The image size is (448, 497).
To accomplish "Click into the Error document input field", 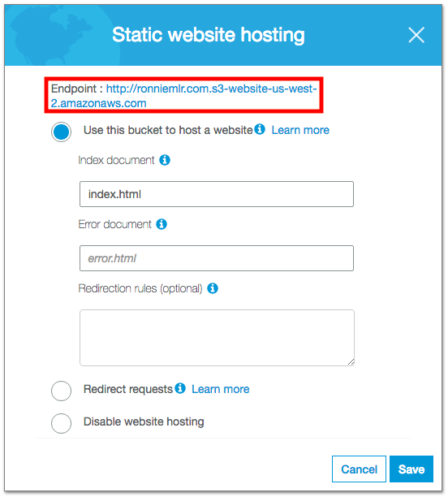I will 217,258.
